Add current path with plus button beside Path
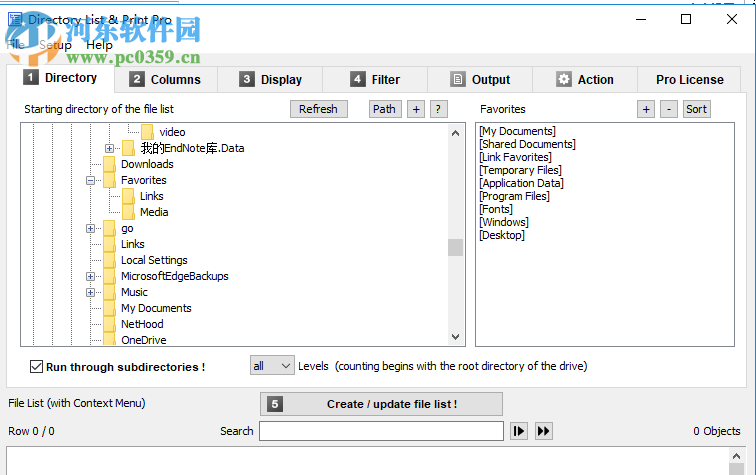The height and width of the screenshot is (475, 756). [416, 109]
